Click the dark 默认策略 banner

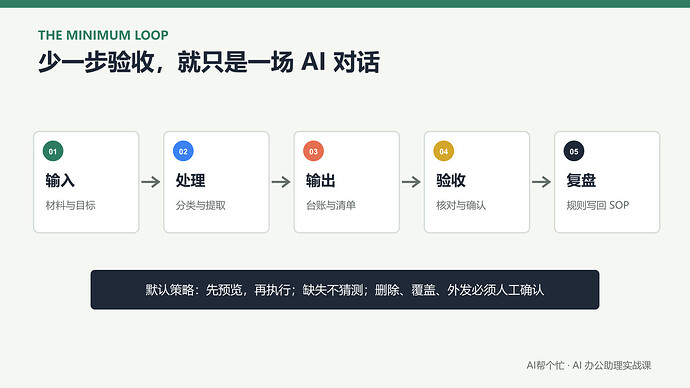click(345, 289)
